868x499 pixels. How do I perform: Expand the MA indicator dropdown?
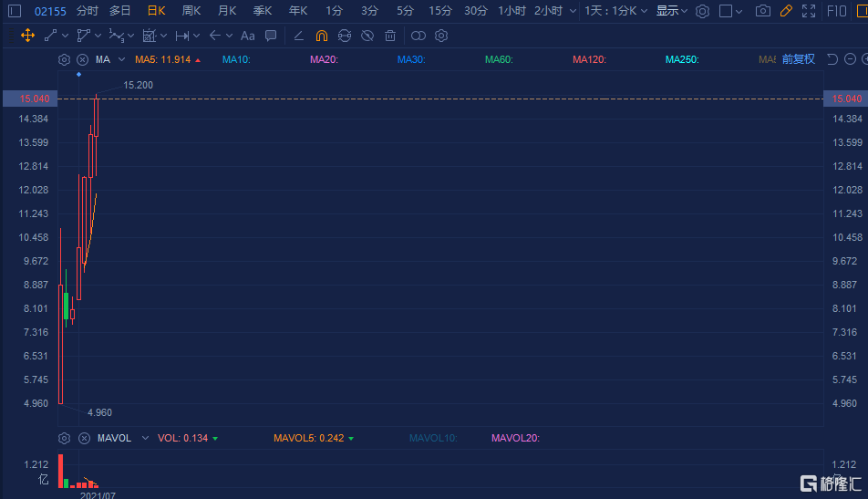[121, 59]
